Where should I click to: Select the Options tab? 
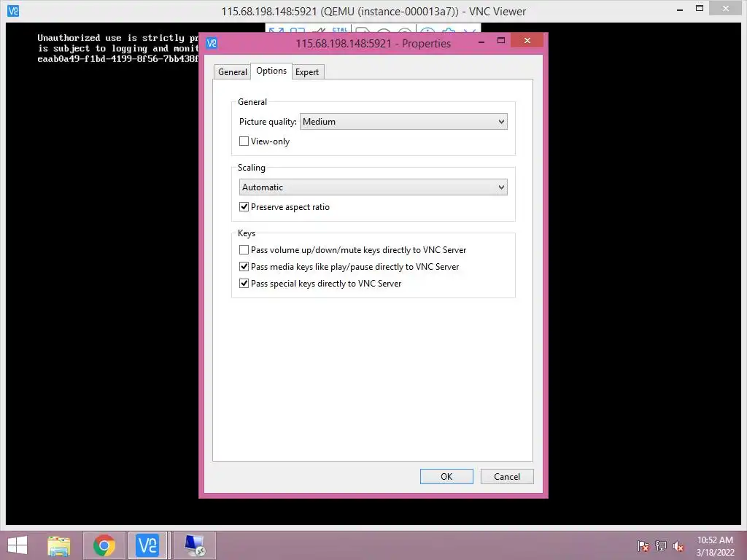[x=271, y=71]
